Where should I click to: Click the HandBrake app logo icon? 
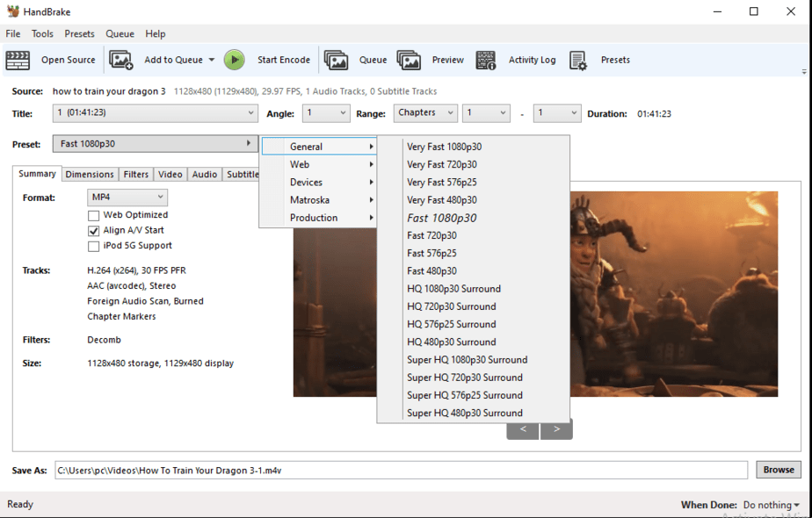[12, 11]
